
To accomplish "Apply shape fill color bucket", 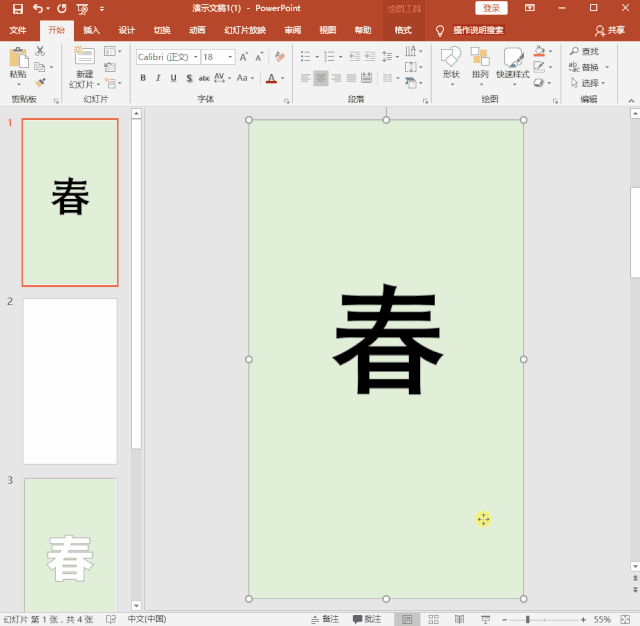I will pyautogui.click(x=539, y=51).
